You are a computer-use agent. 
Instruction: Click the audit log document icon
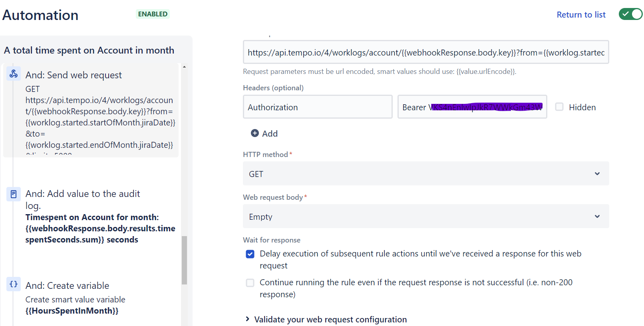[14, 194]
